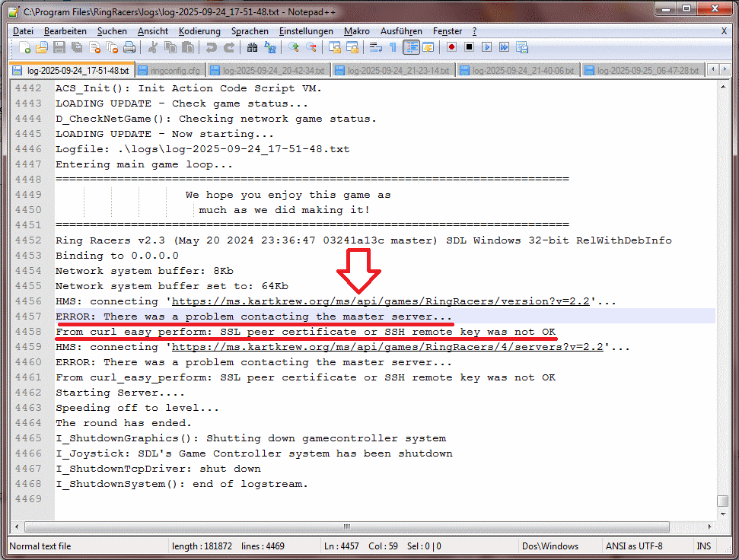Click the Paste clipboard icon
Image resolution: width=739 pixels, height=560 pixels.
[x=188, y=47]
